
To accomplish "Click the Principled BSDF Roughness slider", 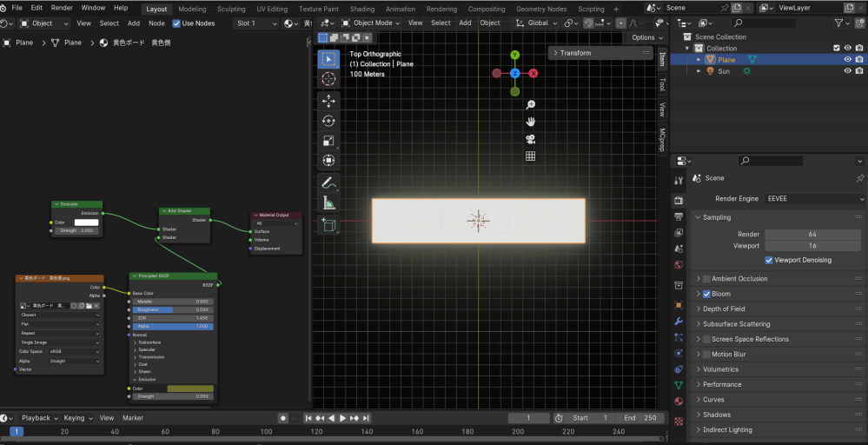I will 173,310.
